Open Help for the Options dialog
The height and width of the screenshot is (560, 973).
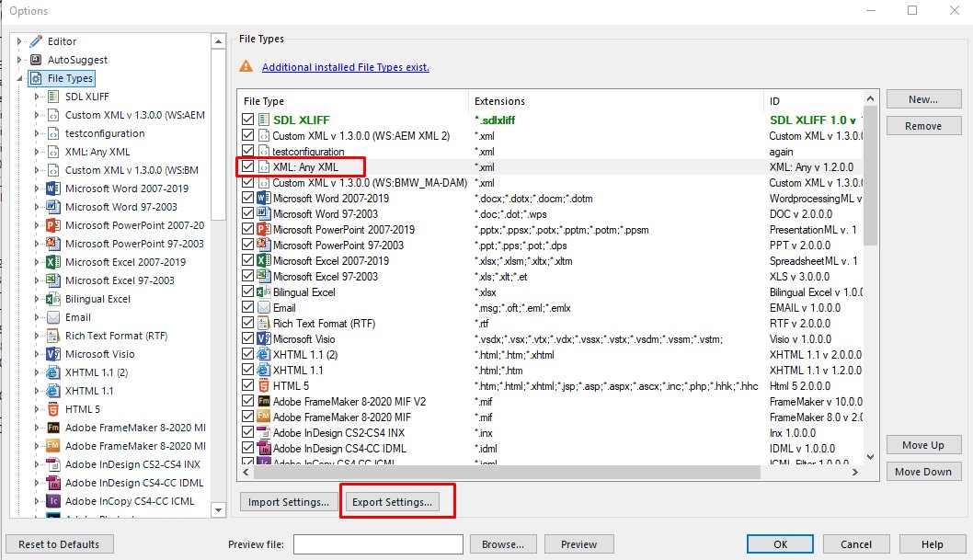click(932, 544)
